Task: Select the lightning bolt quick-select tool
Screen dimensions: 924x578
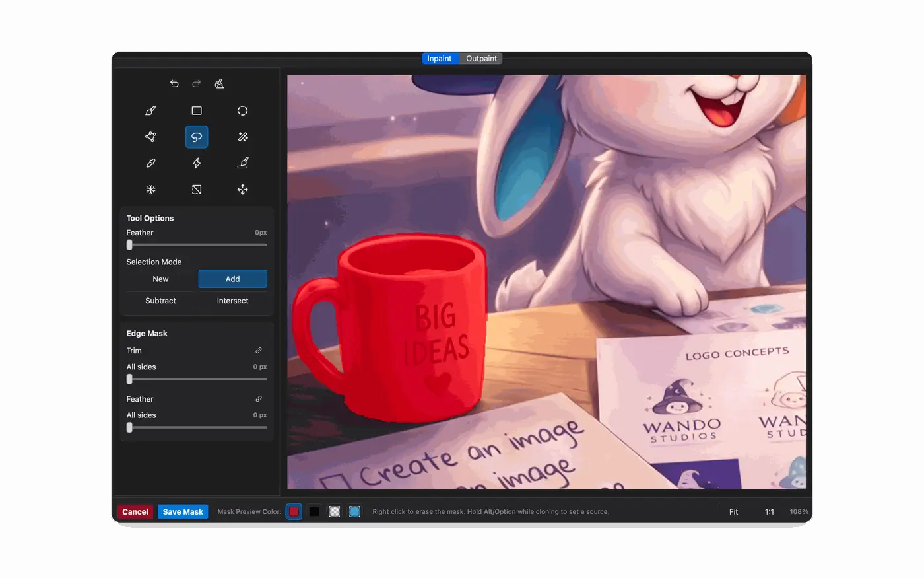Action: pos(197,163)
